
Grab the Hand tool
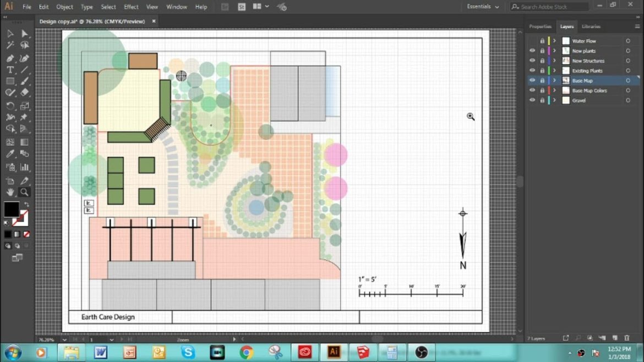(10, 191)
